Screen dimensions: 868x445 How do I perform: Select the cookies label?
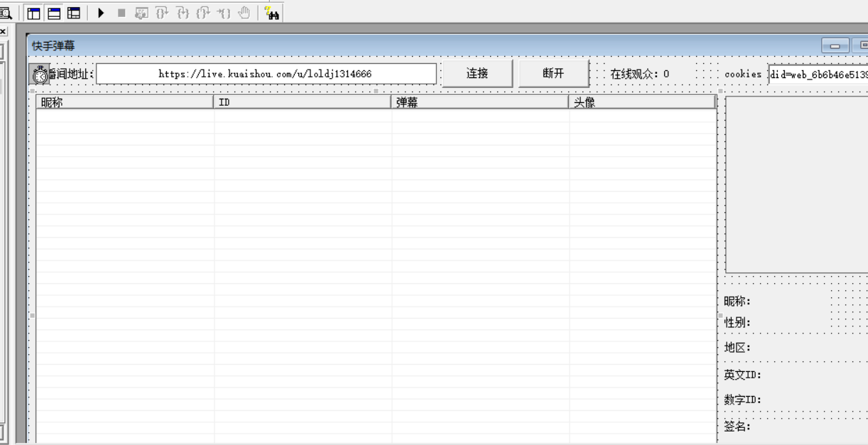point(743,74)
